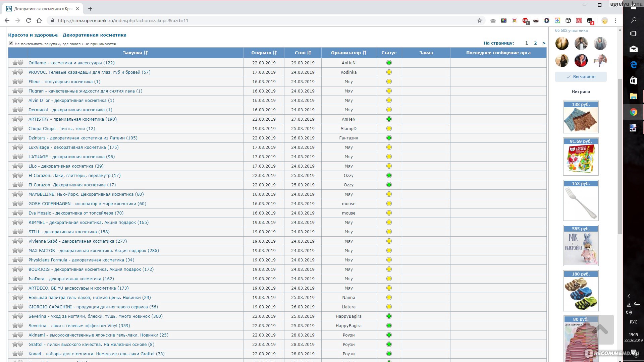The width and height of the screenshot is (644, 362).
Task: Close the Декоративная косметика tab
Action: pyautogui.click(x=77, y=9)
